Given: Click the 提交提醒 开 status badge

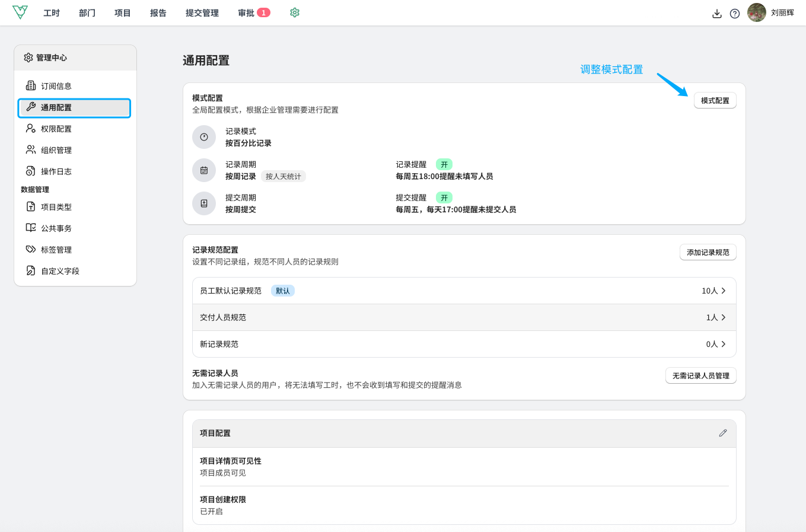Looking at the screenshot, I should 444,197.
